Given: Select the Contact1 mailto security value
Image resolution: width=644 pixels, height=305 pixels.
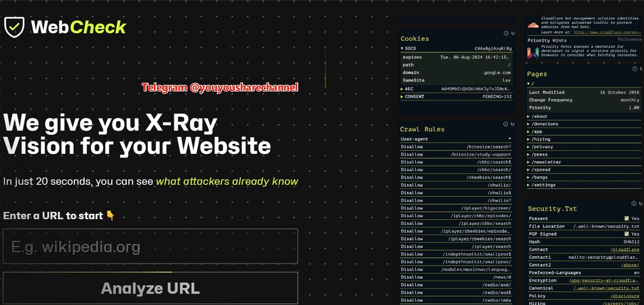Looking at the screenshot, I should pyautogui.click(x=604, y=257).
